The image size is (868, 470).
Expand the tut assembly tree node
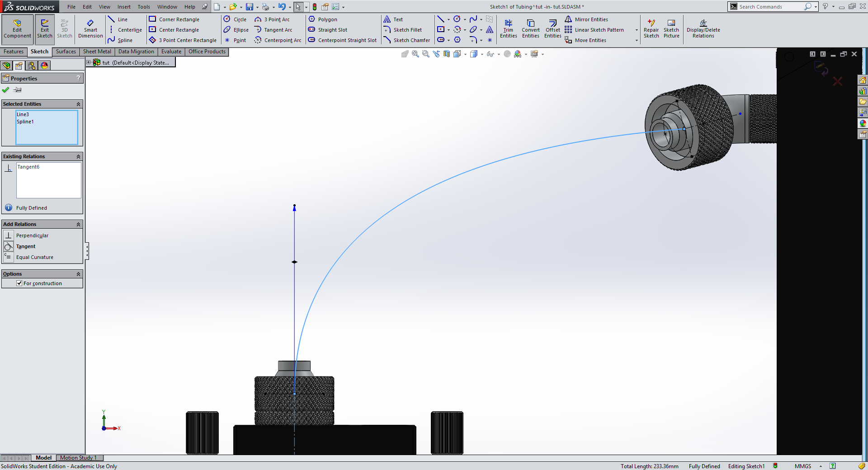pos(89,62)
